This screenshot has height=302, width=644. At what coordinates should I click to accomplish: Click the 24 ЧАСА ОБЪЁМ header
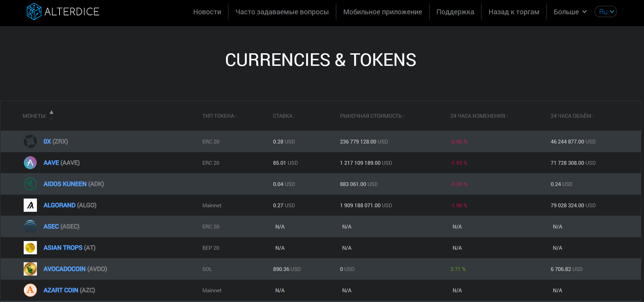click(x=572, y=116)
